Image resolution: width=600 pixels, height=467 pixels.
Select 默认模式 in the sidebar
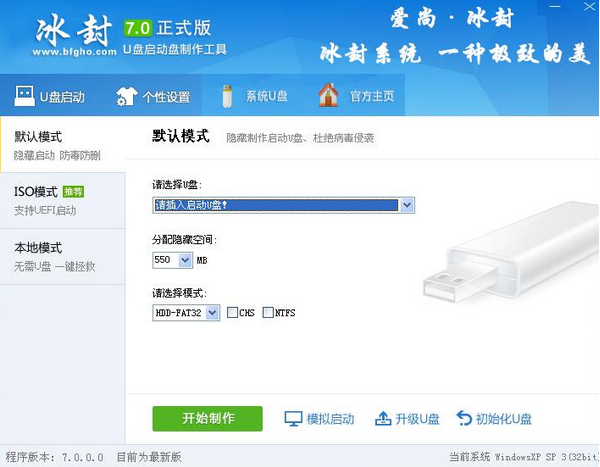coord(62,144)
